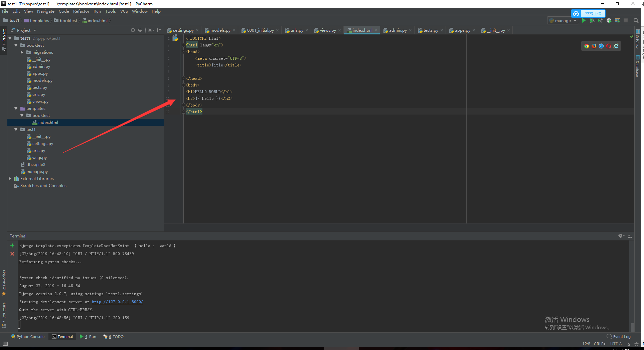Profile the manage configuration
Screen dimensions: 644x350
click(609, 20)
